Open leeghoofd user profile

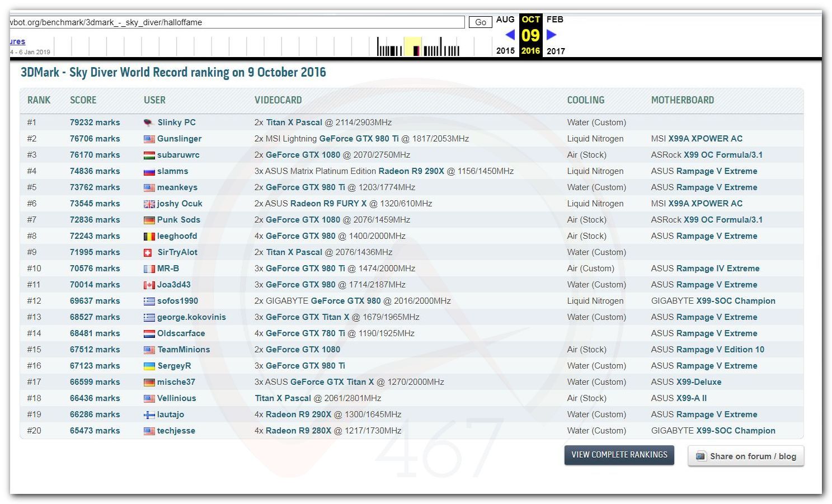coord(177,236)
